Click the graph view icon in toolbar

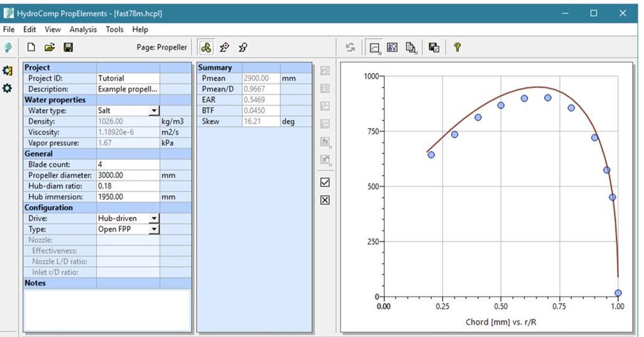(x=375, y=47)
